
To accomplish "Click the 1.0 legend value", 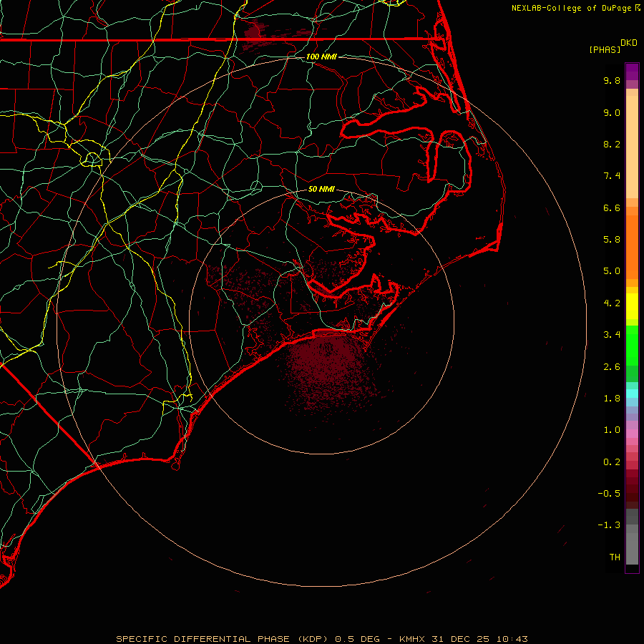I will pos(612,430).
